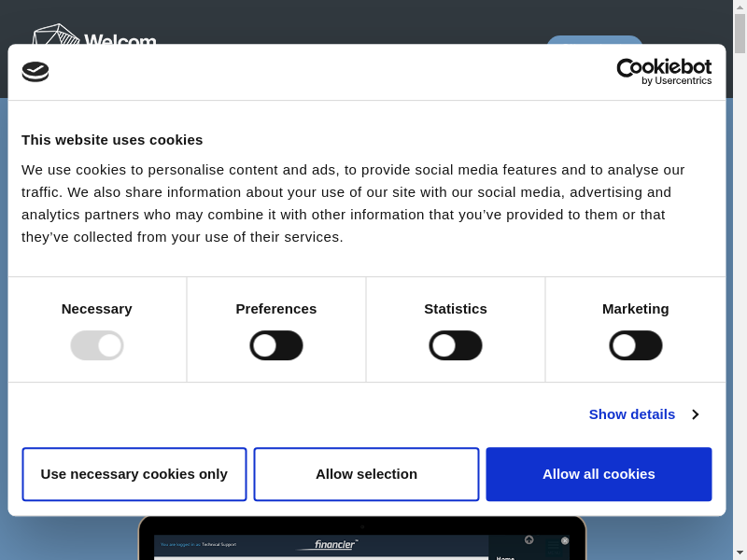Click the close X icon in laptop image
The width and height of the screenshot is (747, 560).
coord(565,540)
